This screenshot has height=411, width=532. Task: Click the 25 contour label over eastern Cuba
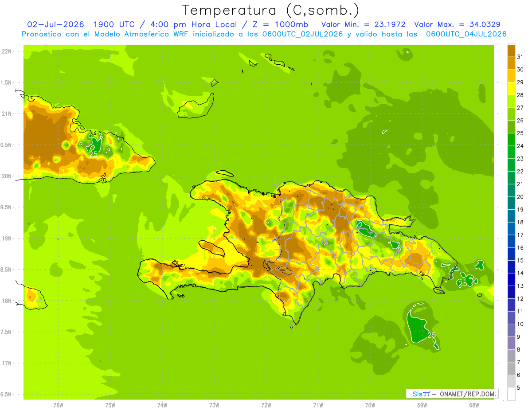tap(94, 154)
